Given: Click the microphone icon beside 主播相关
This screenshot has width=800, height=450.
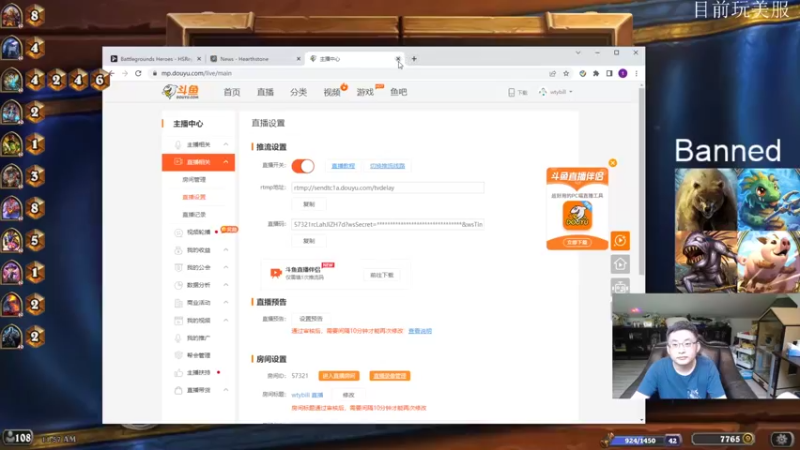Looking at the screenshot, I should coord(178,144).
